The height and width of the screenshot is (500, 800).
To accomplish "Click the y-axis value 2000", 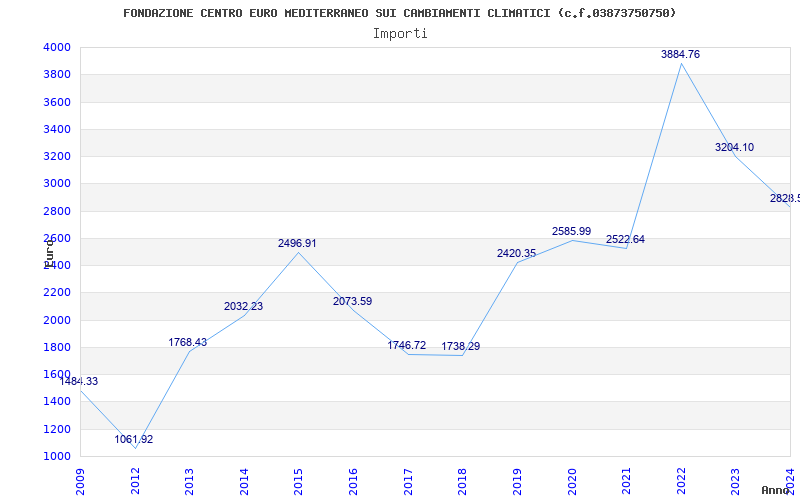I will pyautogui.click(x=57, y=320).
